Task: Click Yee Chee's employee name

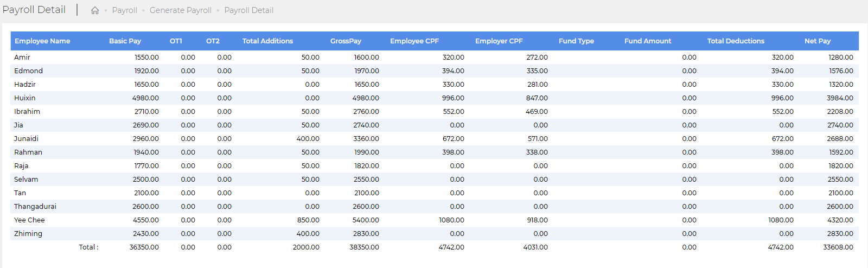Action: click(x=29, y=220)
